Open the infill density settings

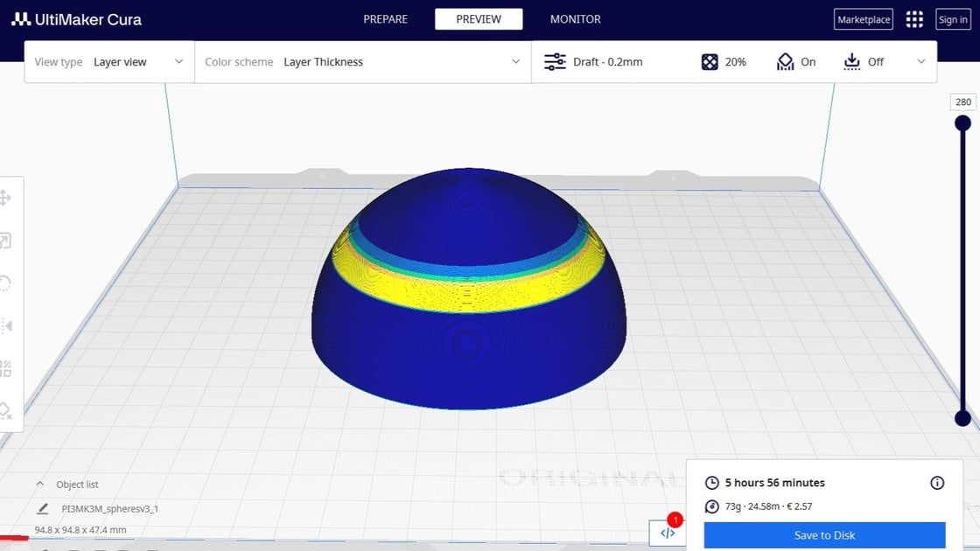(x=724, y=61)
